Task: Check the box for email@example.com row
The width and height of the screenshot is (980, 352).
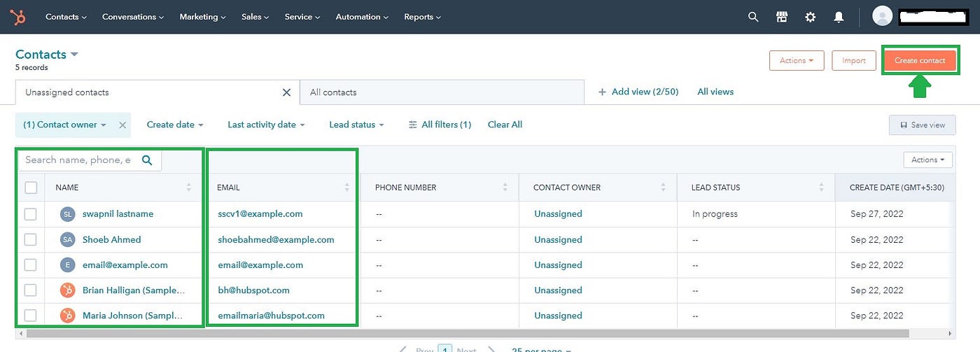Action: coord(31,265)
